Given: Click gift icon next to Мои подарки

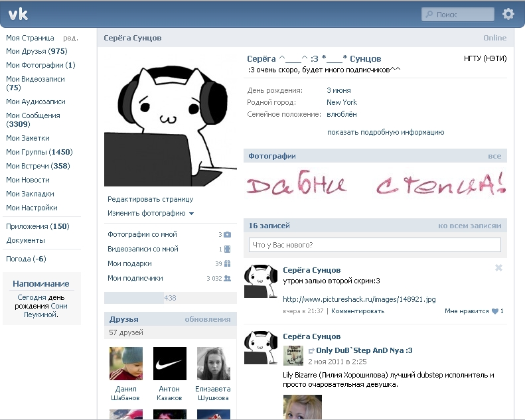Looking at the screenshot, I should pyautogui.click(x=227, y=263).
